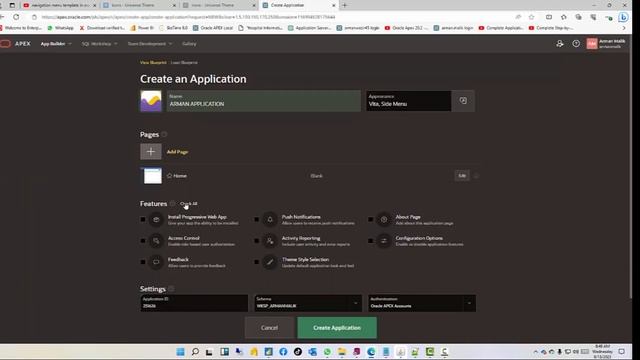
Task: Open the Oracle APEX Local bookmark
Action: [x=213, y=28]
